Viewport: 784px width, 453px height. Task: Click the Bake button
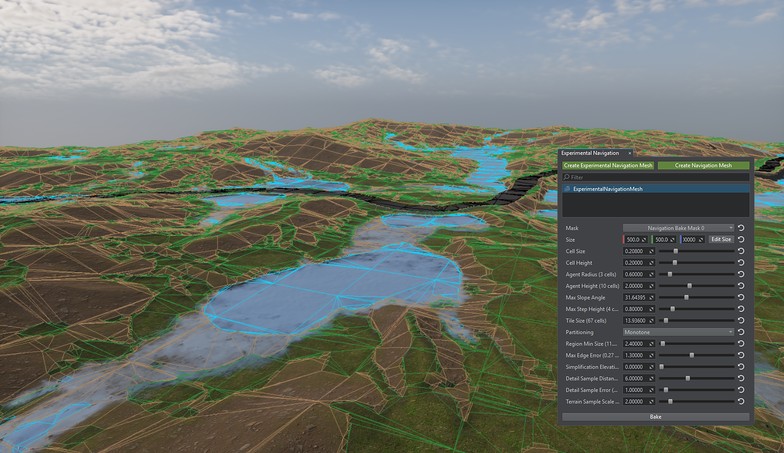[x=656, y=416]
